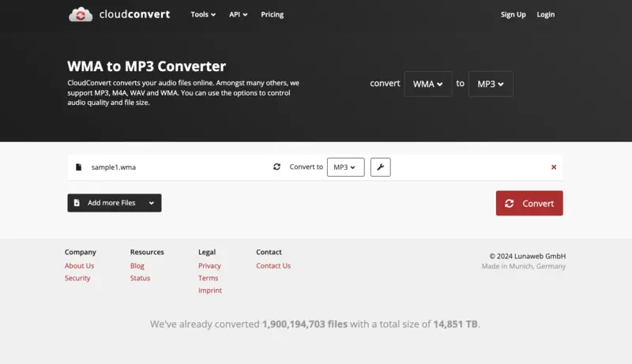
Task: Click the Made in Munich, Germany text
Action: [x=524, y=266]
